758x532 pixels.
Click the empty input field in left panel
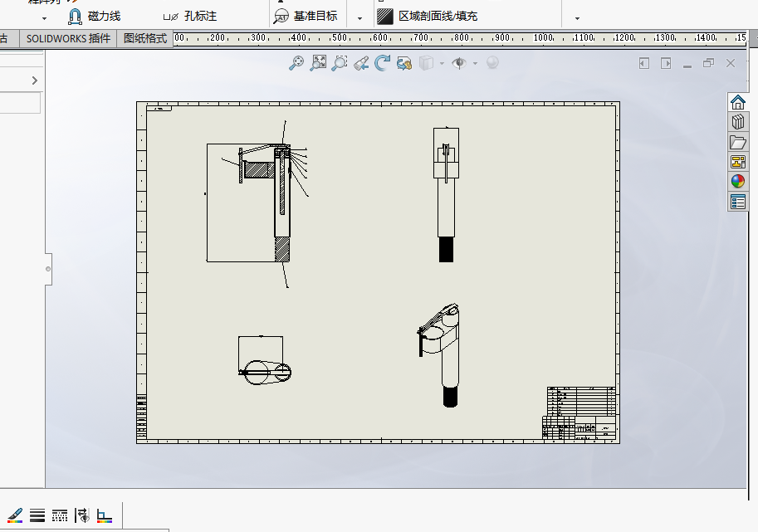(19, 103)
